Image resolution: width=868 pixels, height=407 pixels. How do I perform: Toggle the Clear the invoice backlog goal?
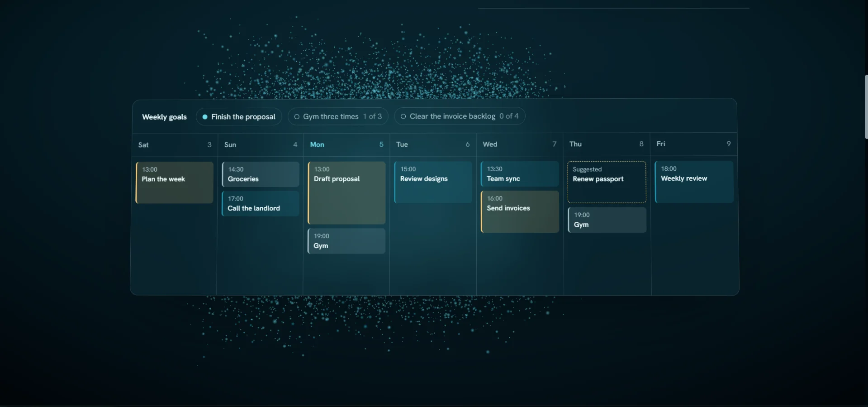point(460,116)
